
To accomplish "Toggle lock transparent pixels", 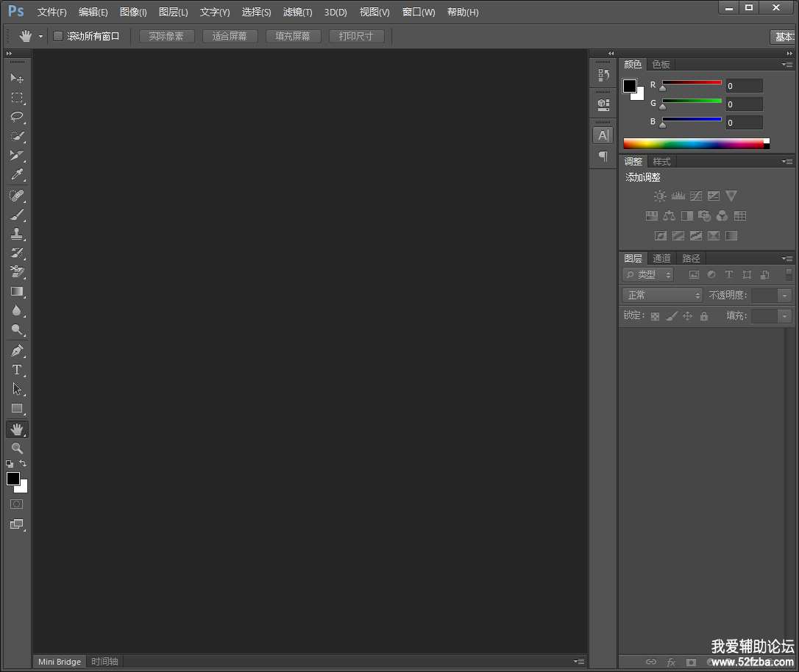I will [656, 317].
